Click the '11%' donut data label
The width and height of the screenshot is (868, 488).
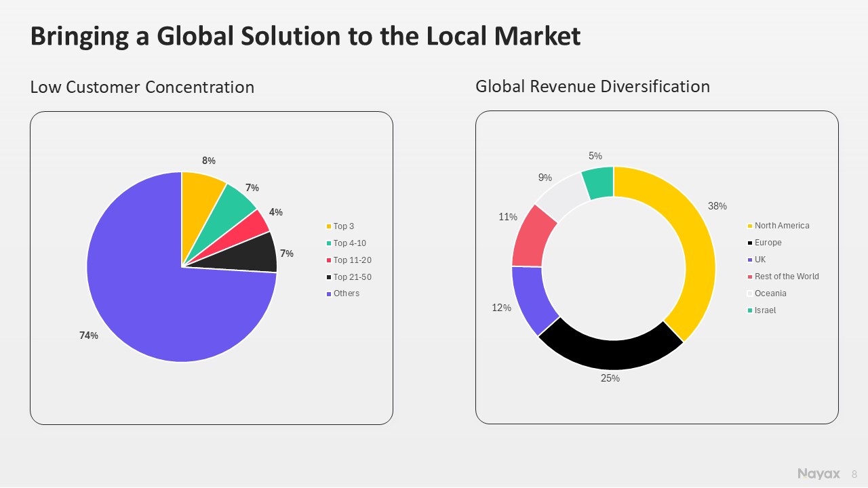click(508, 217)
